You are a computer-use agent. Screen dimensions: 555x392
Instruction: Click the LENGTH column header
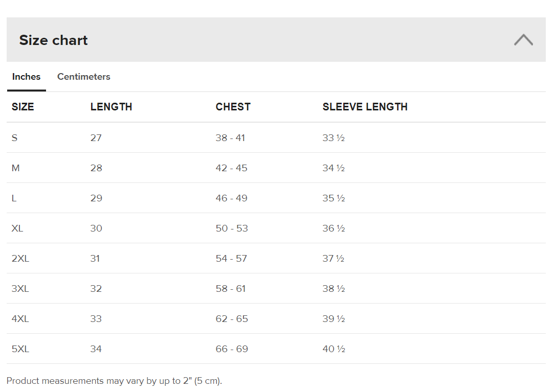pos(111,107)
